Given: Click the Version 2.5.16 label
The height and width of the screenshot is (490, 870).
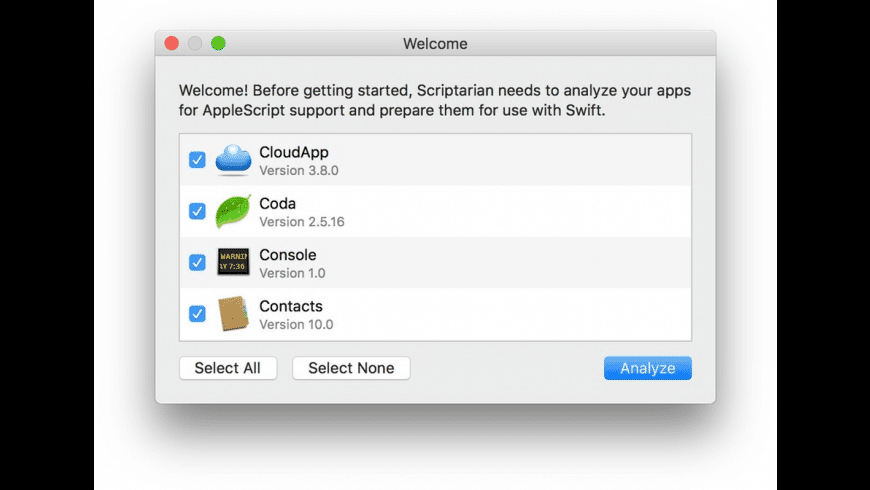Looking at the screenshot, I should coord(302,221).
